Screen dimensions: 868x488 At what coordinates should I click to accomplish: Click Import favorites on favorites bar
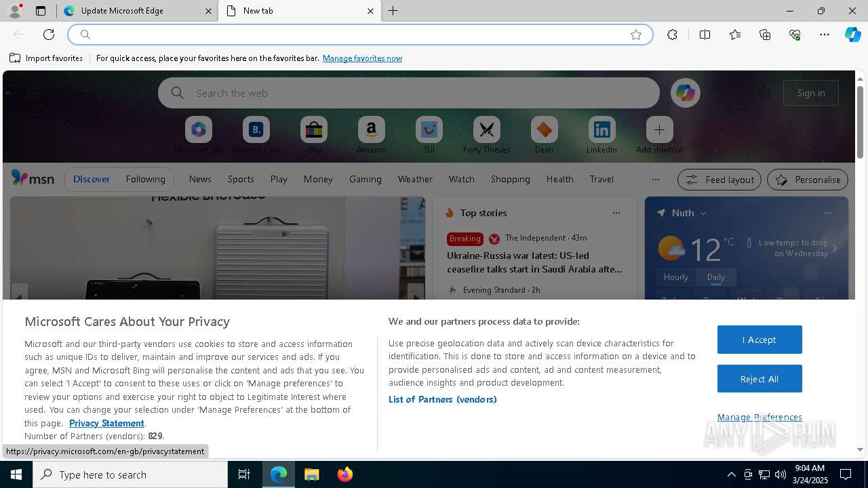[46, 58]
